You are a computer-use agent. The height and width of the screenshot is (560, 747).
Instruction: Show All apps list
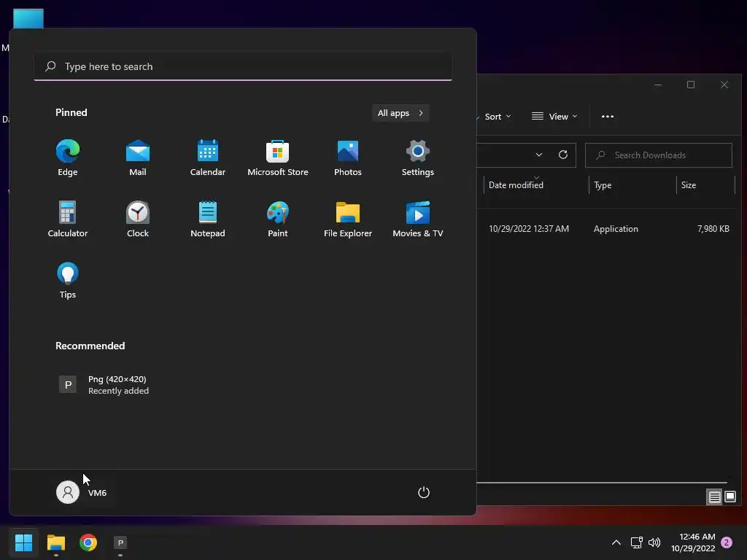point(400,113)
